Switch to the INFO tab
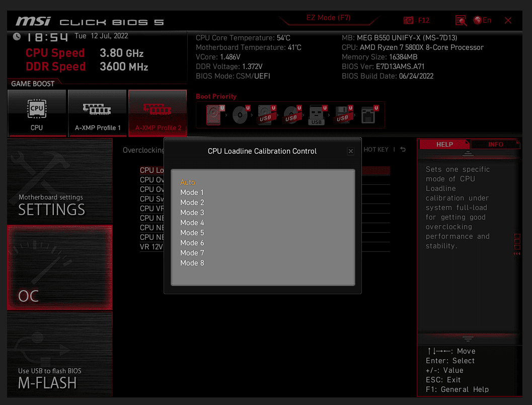 click(x=495, y=144)
